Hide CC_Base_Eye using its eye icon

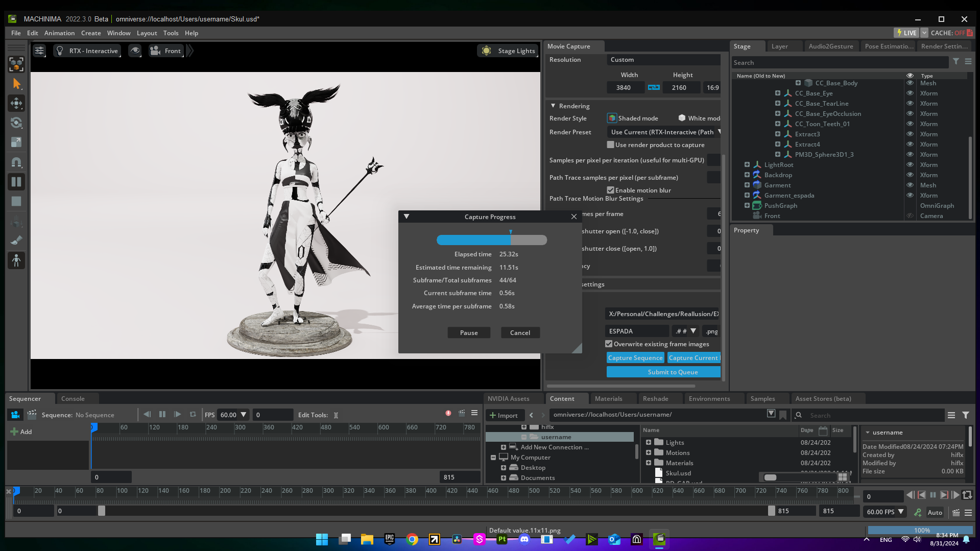click(910, 93)
